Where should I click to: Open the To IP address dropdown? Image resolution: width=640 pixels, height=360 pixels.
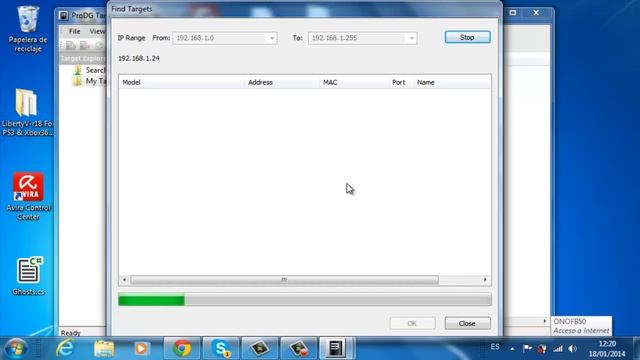coord(411,38)
